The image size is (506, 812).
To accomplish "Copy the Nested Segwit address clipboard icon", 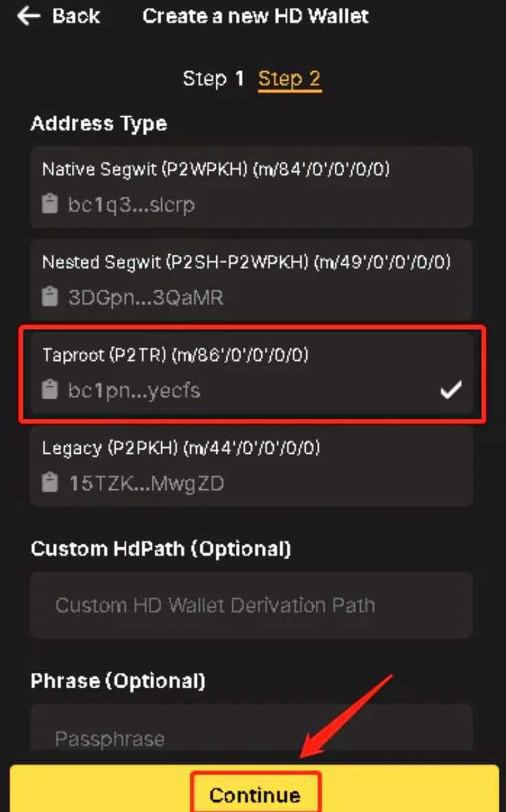I will click(50, 297).
